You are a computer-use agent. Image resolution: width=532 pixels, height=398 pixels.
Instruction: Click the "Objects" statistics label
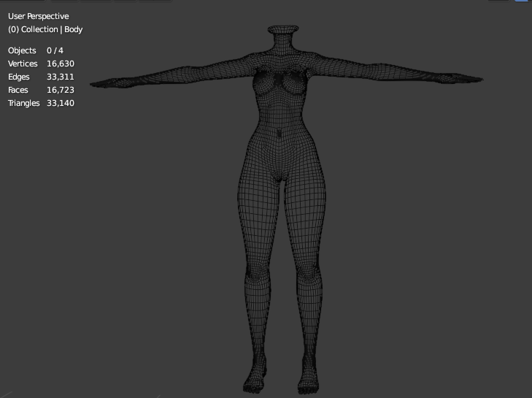pyautogui.click(x=22, y=50)
